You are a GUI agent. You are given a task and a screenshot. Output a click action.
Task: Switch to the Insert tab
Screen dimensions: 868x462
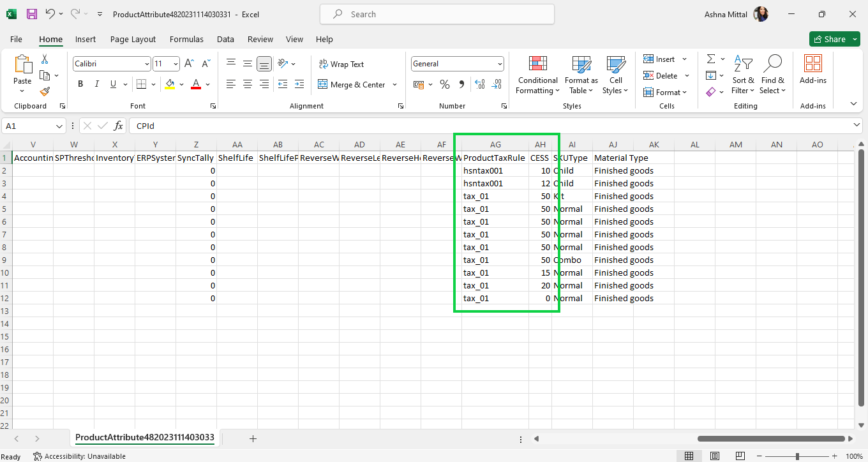coord(86,39)
